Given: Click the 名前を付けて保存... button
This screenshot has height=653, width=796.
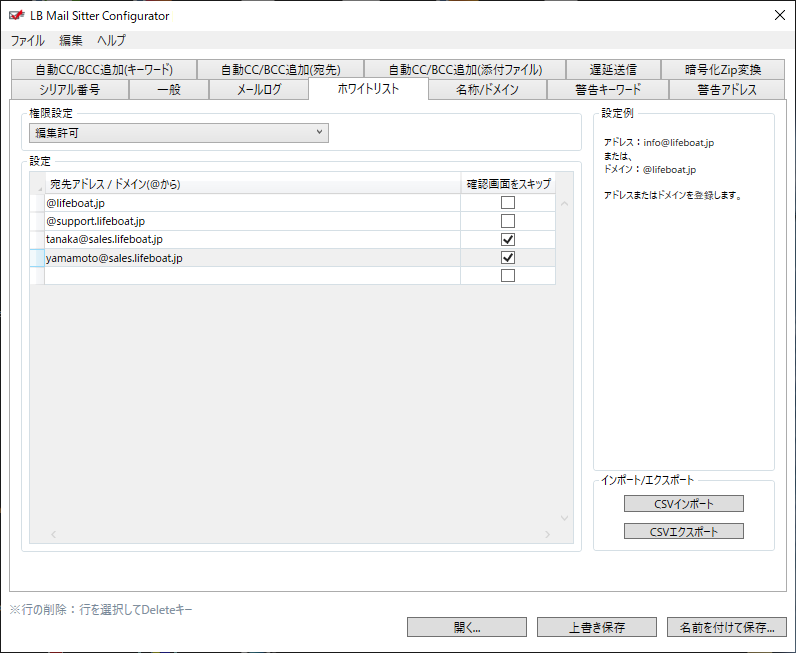Looking at the screenshot, I should [727, 627].
